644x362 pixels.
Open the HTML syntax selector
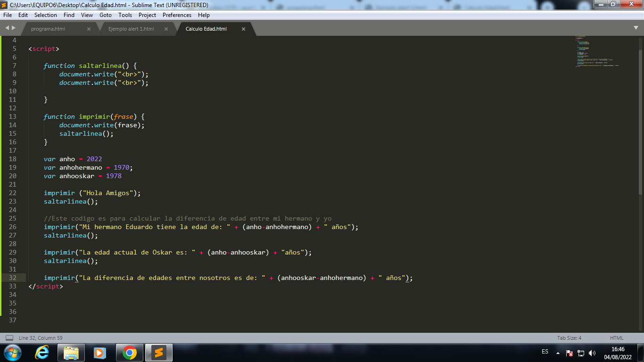(617, 338)
